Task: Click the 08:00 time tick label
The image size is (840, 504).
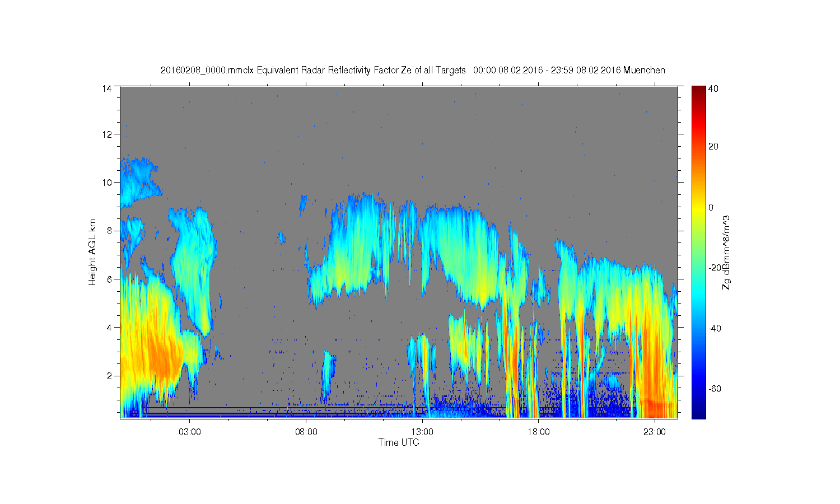Action: 306,432
